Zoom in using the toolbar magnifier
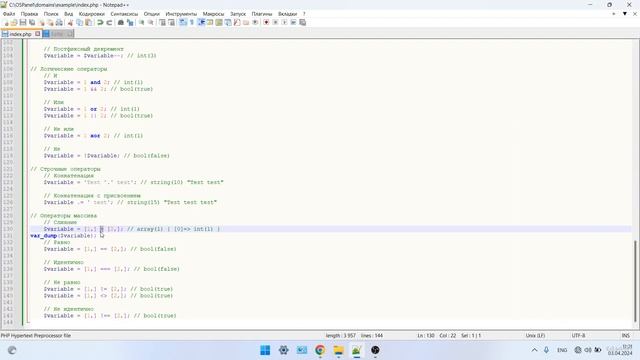The height and width of the screenshot is (360, 640). point(142,22)
